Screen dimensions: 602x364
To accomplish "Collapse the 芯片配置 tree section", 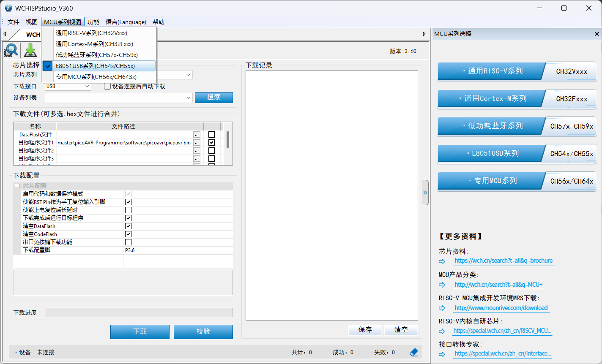I will coord(17,186).
